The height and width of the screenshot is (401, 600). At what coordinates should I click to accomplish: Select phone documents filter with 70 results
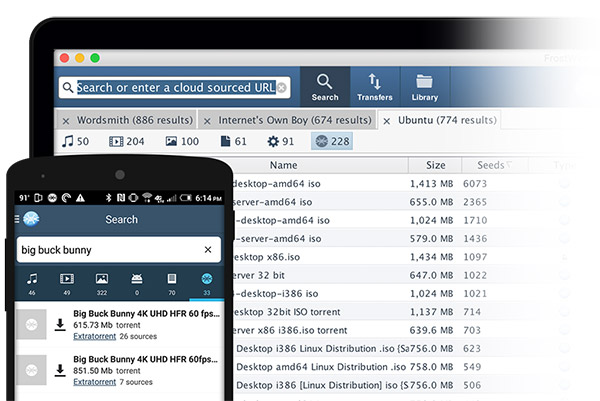tap(172, 284)
